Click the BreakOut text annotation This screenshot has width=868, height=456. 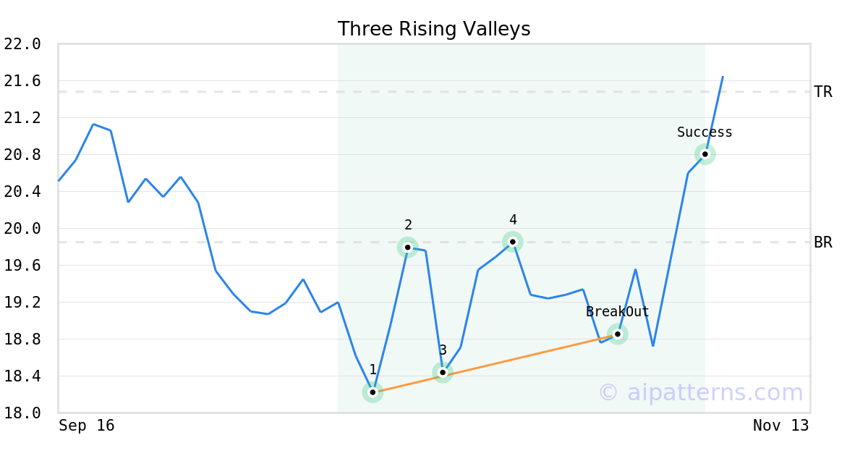[x=617, y=312]
